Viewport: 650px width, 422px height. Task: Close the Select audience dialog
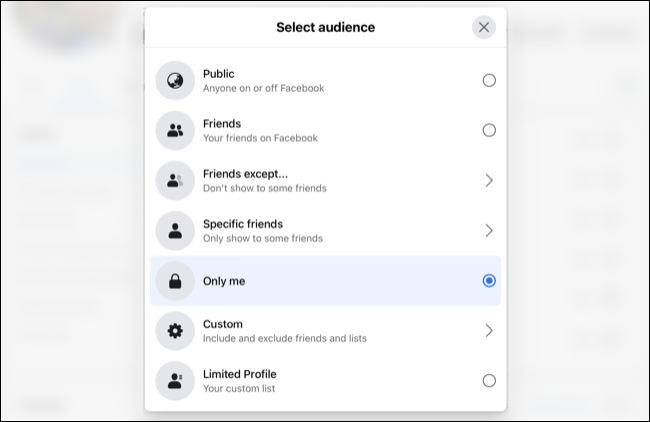click(x=484, y=27)
